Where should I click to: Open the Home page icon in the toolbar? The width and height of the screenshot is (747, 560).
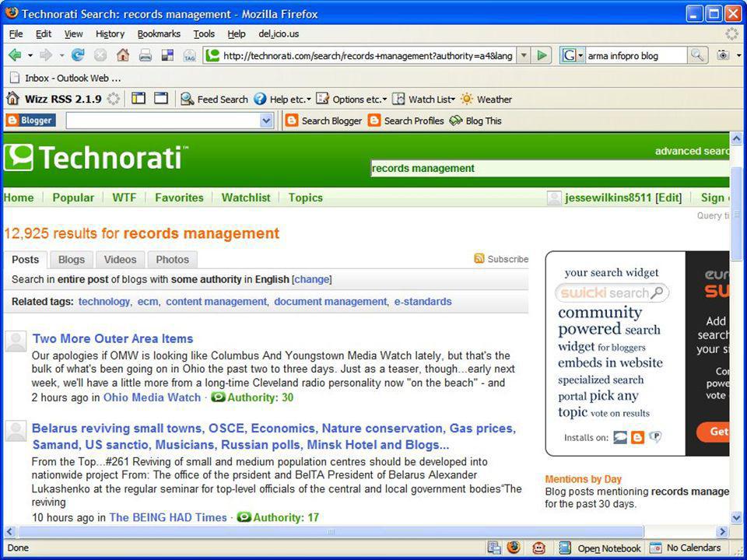(x=123, y=55)
